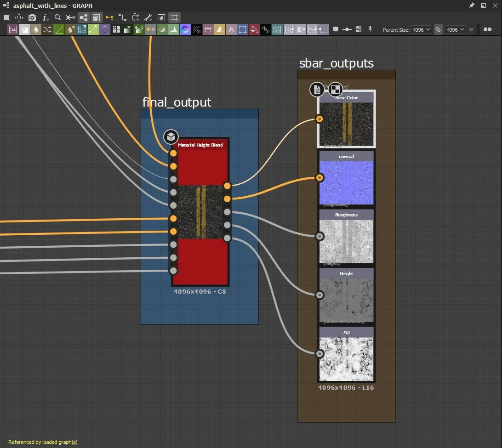Select the sbar_outputs frame title
This screenshot has height=448, width=502.
click(x=336, y=63)
